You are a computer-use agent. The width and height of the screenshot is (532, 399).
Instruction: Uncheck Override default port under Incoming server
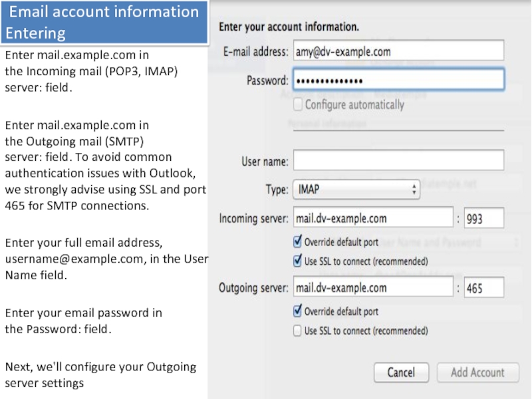pos(299,241)
